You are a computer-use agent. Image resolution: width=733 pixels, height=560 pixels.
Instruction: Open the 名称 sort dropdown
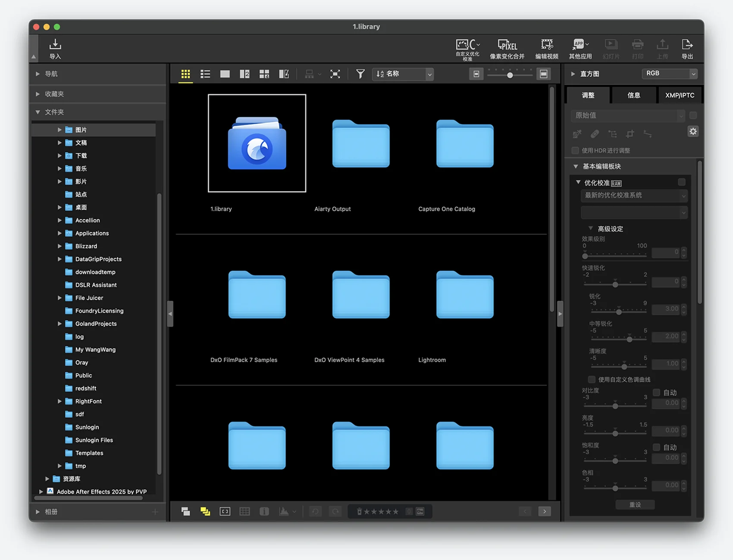click(x=403, y=74)
